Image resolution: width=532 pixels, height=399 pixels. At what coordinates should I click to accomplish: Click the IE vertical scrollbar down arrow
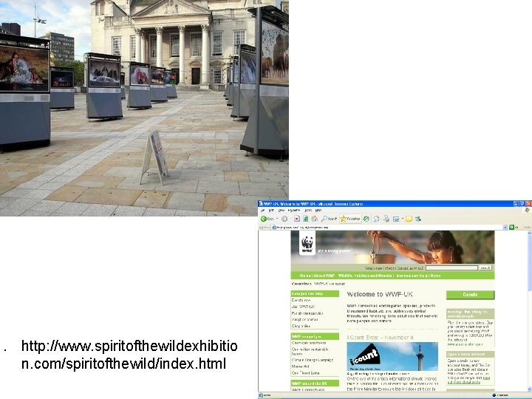point(529,389)
